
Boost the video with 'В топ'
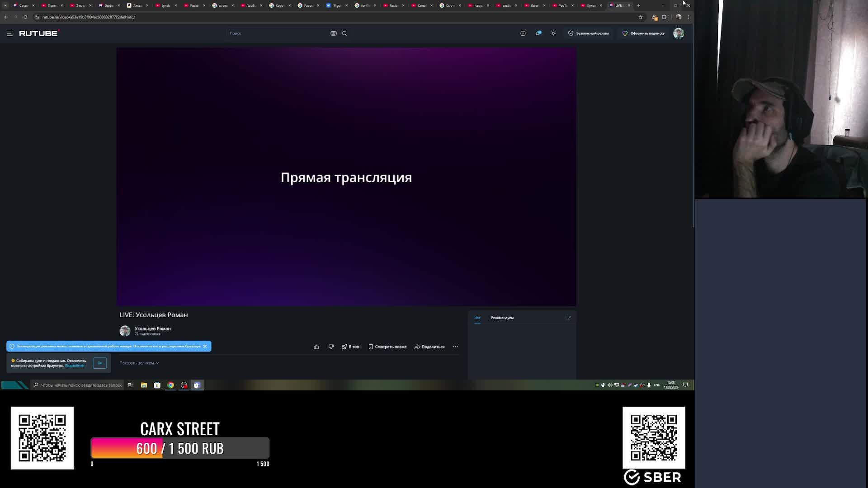350,347
